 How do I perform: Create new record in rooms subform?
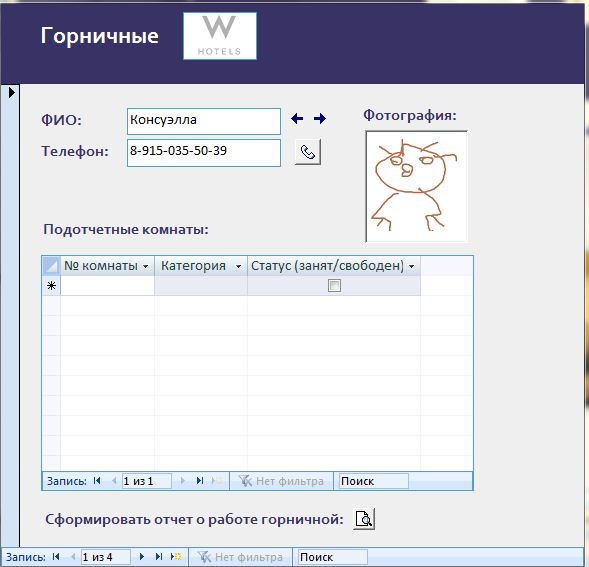(x=217, y=481)
